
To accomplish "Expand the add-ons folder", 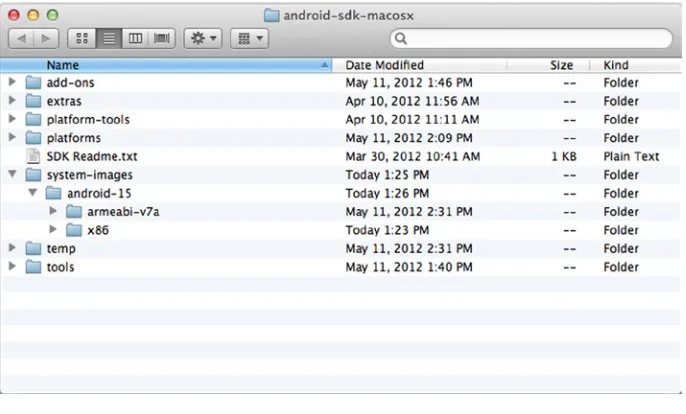I will click(12, 82).
